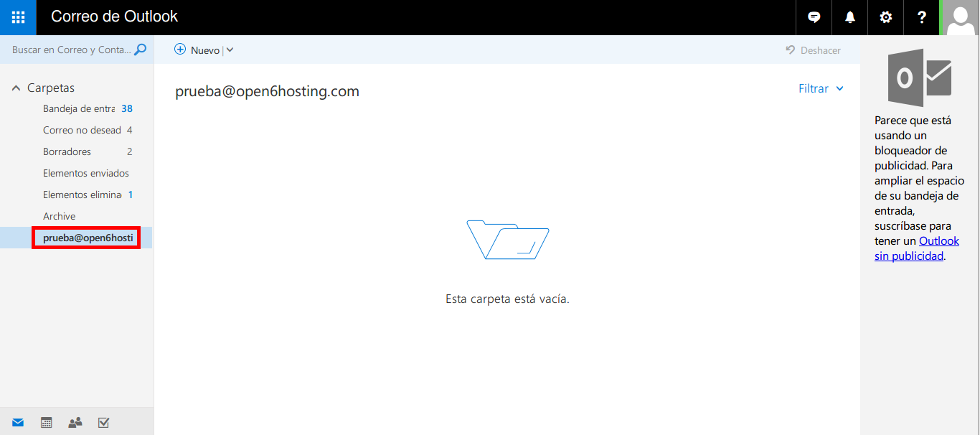The image size is (980, 435).
Task: Switch to Tasks view icon
Action: [103, 423]
